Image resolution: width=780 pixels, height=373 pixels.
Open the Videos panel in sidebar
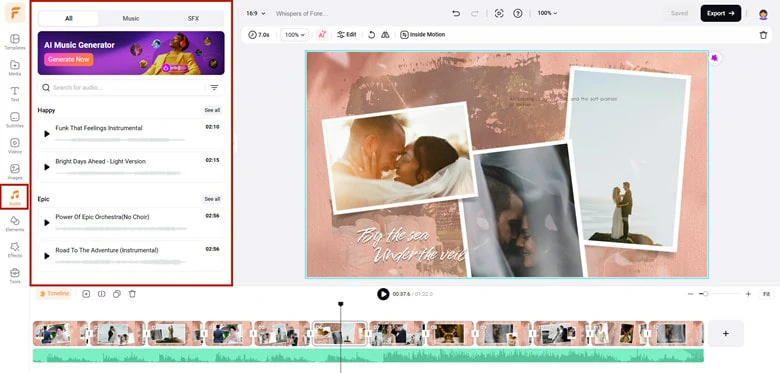(14, 146)
